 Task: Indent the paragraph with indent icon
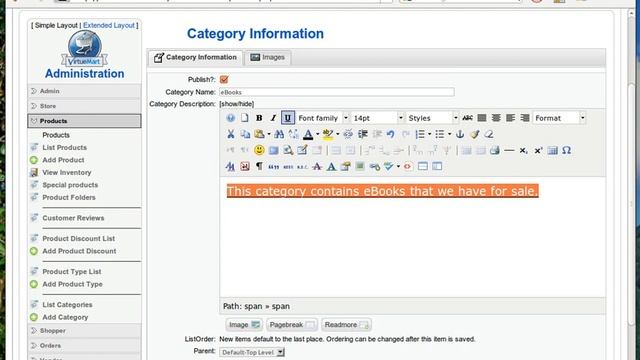[362, 134]
